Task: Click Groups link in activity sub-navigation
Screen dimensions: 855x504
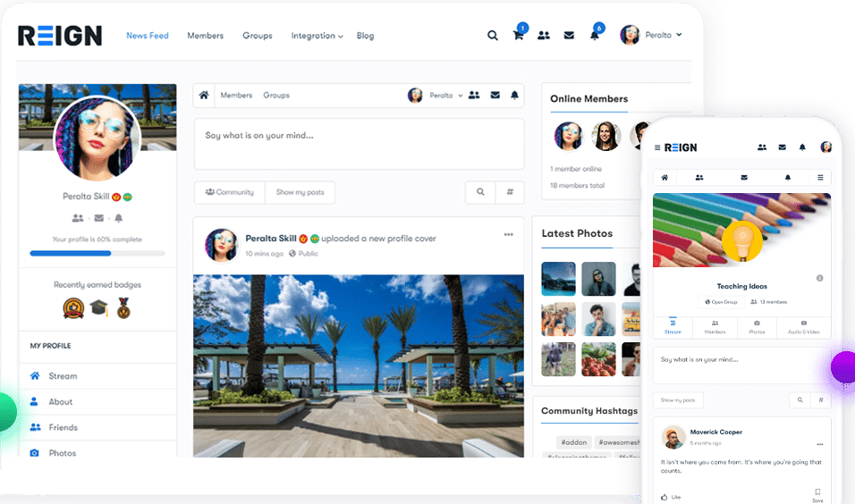Action: coord(276,96)
